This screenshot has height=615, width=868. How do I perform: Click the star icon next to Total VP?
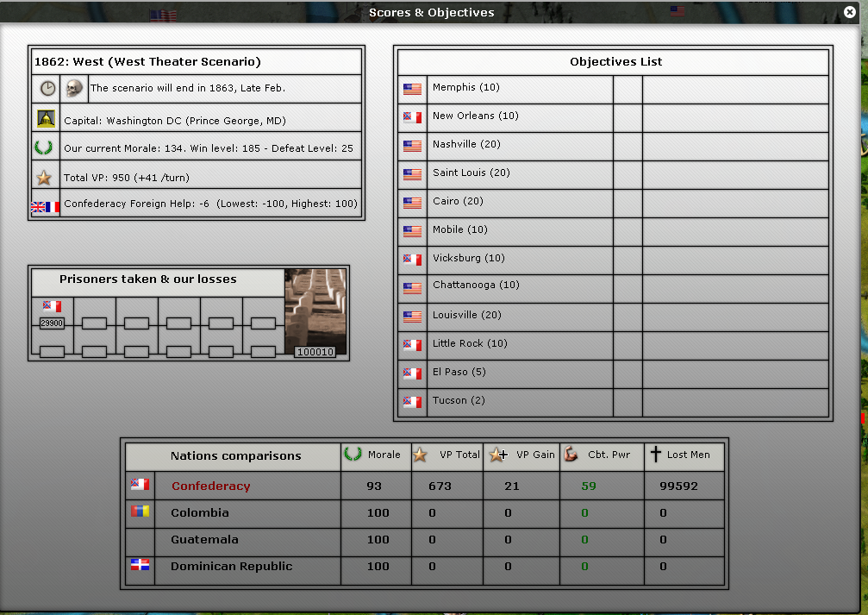[x=45, y=178]
